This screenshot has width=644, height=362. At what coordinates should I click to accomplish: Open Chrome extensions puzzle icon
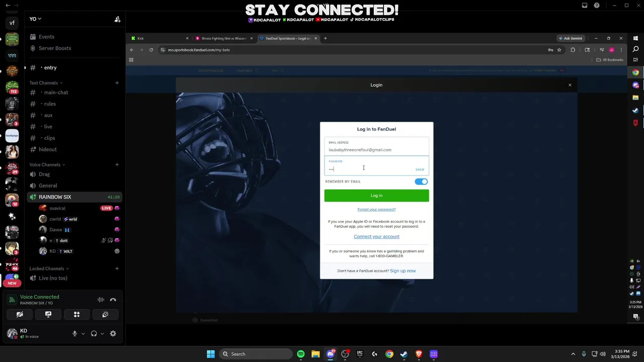click(x=573, y=50)
